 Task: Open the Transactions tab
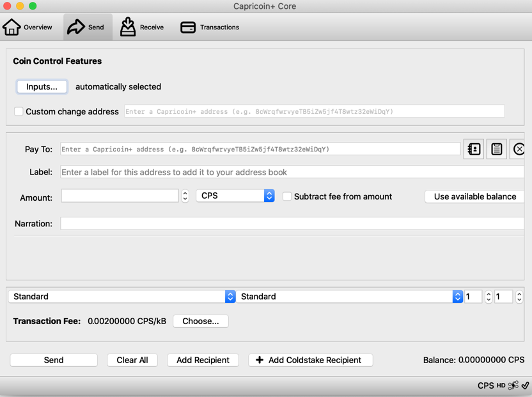210,27
